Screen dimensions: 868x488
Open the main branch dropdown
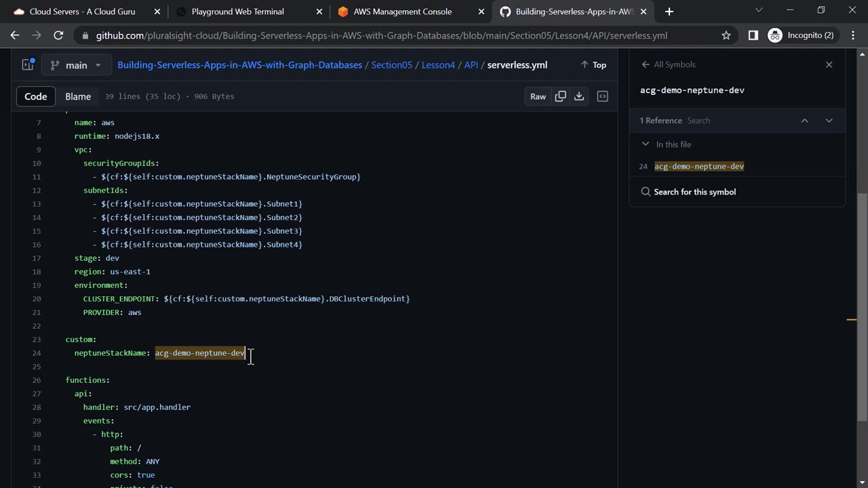click(76, 65)
